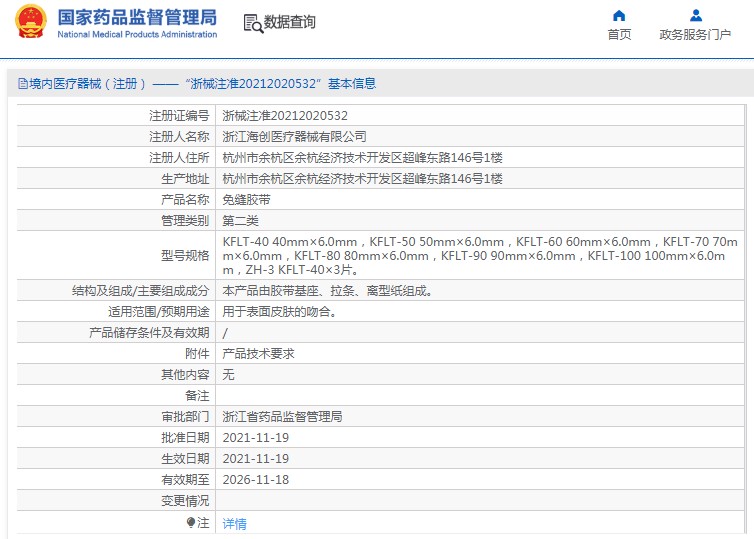Click the lightbulb icon beside 注
This screenshot has height=539, width=754.
tap(191, 522)
